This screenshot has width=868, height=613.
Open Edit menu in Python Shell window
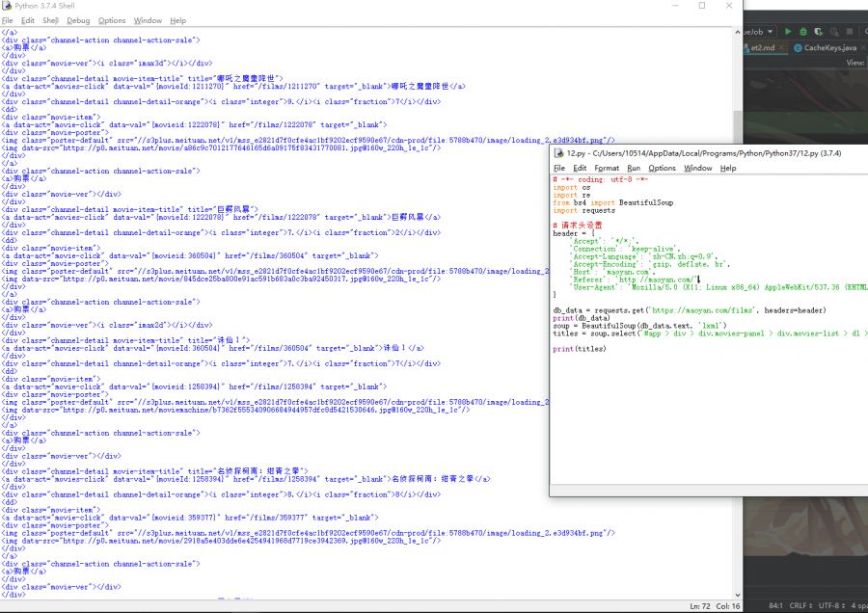(28, 20)
